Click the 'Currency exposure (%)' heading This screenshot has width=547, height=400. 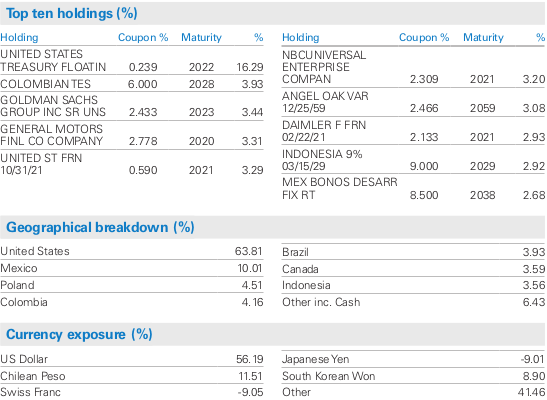[x=79, y=334]
